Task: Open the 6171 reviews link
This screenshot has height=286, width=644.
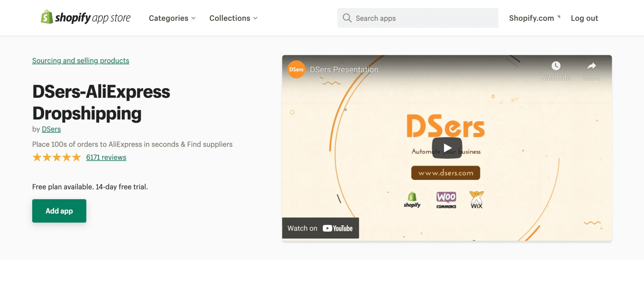Action: [x=106, y=157]
